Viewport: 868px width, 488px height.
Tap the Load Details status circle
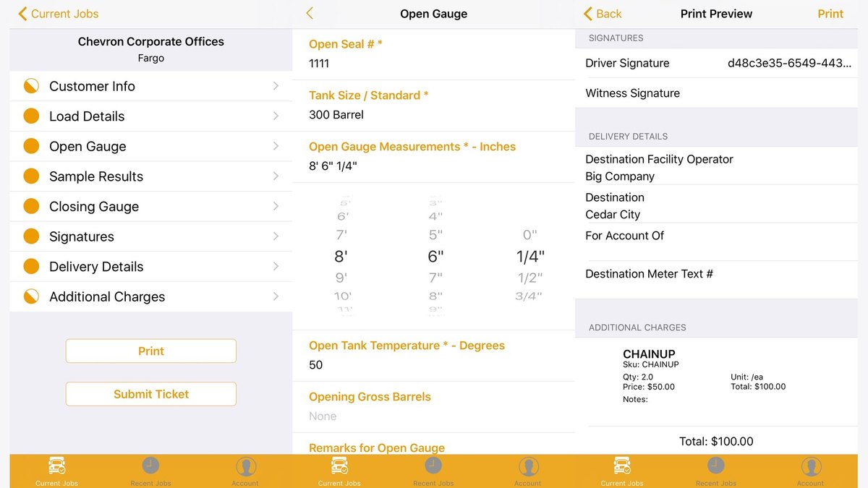pyautogui.click(x=31, y=116)
